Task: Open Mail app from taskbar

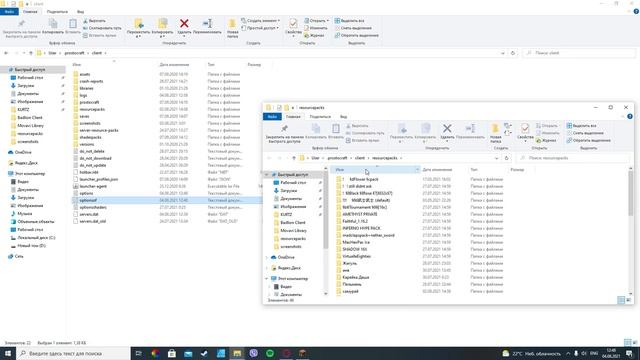Action: point(188,353)
